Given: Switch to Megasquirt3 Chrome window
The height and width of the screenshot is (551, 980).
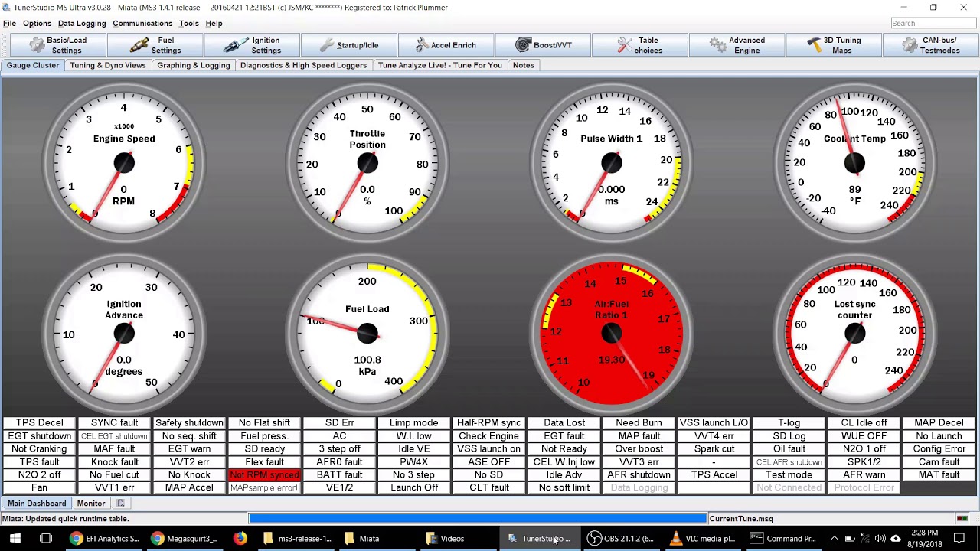Looking at the screenshot, I should point(185,539).
